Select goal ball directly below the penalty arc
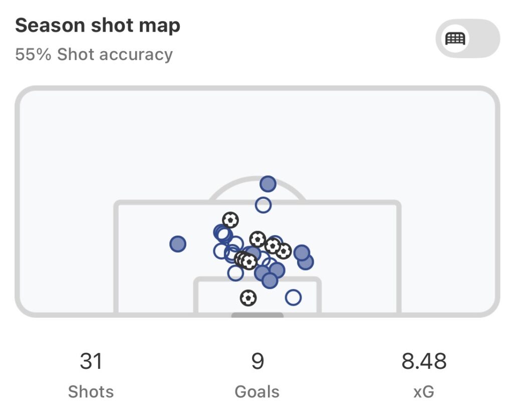 point(258,239)
